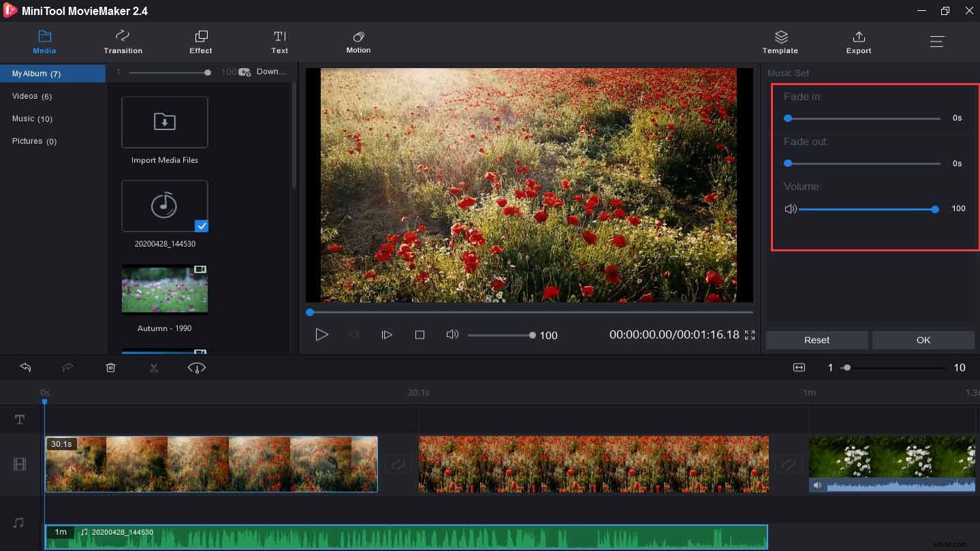Screen dimensions: 980x551
Task: Click the Delete clip icon
Action: (x=110, y=367)
